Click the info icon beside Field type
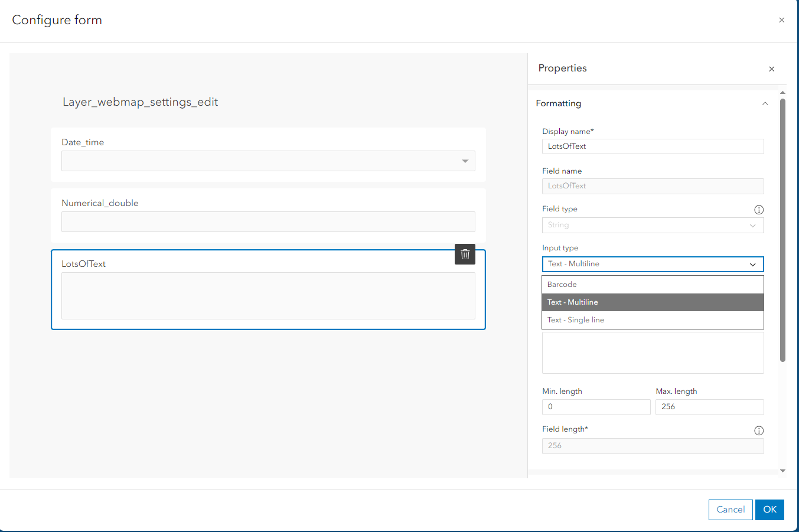 759,209
